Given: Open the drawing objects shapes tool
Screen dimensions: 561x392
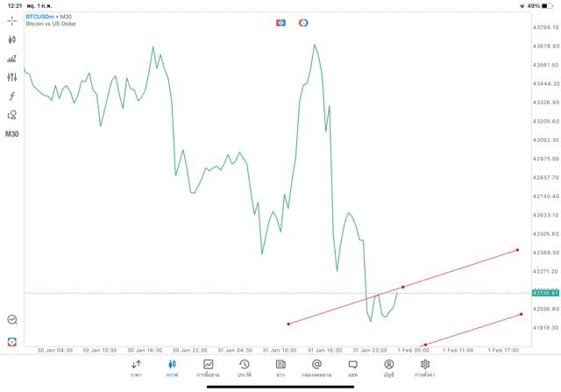Looking at the screenshot, I should [12, 115].
